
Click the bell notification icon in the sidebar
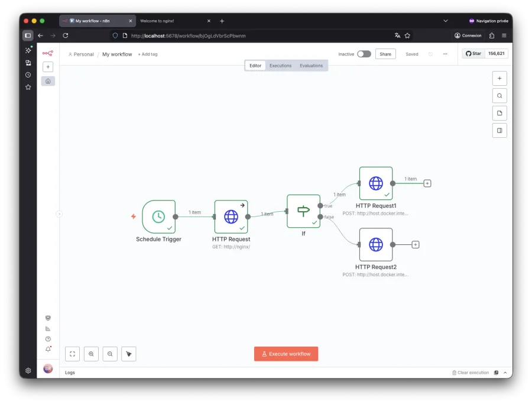pos(48,349)
